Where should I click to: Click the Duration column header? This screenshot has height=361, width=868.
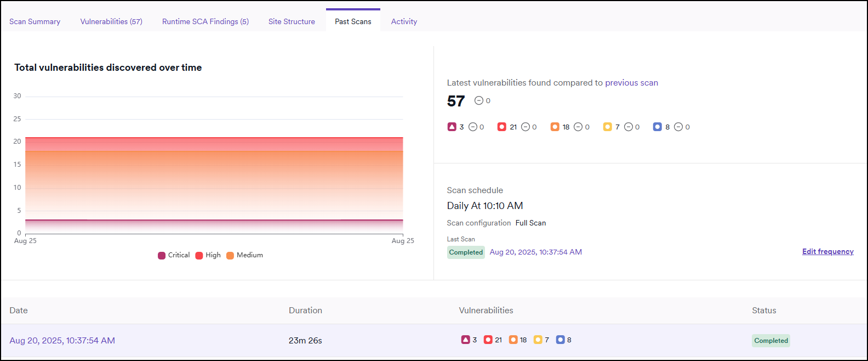pos(305,311)
